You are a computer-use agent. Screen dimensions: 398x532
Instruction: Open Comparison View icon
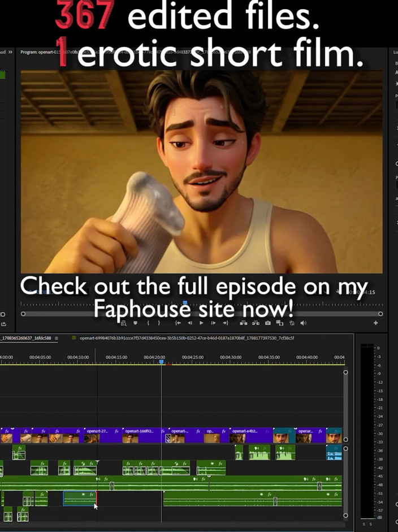[280, 323]
